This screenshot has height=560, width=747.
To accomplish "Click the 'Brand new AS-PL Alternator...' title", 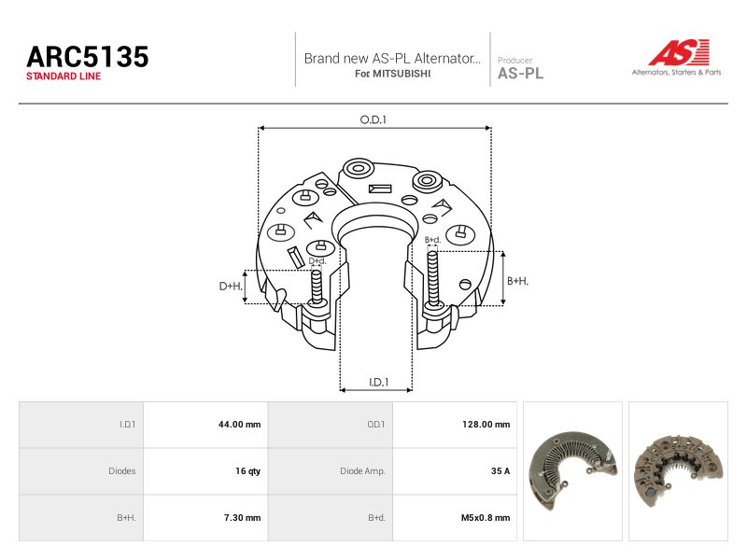I will tap(392, 59).
